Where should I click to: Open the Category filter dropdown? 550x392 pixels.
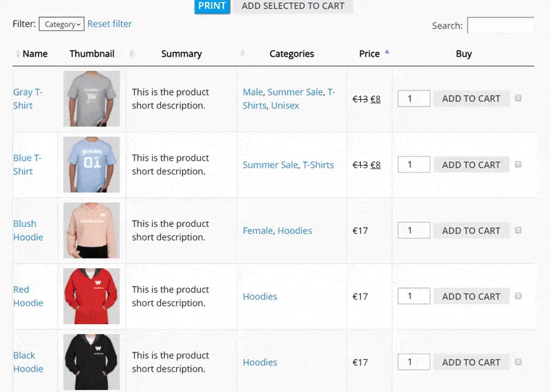(61, 25)
